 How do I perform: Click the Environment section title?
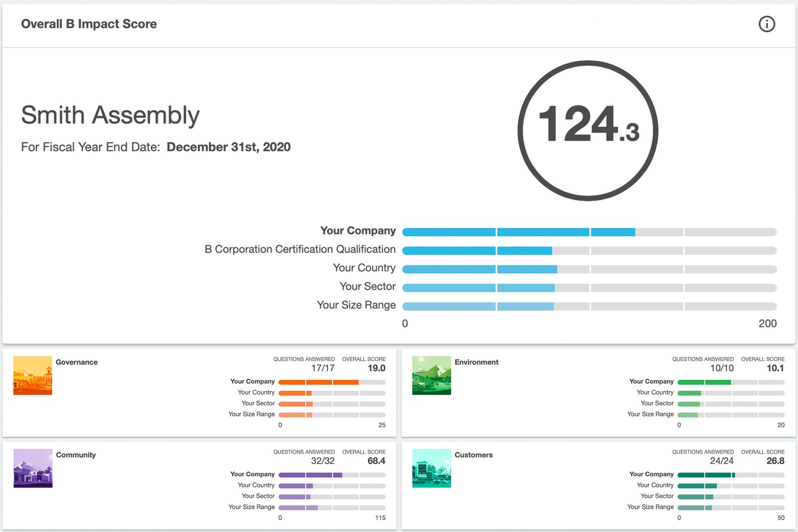click(476, 362)
